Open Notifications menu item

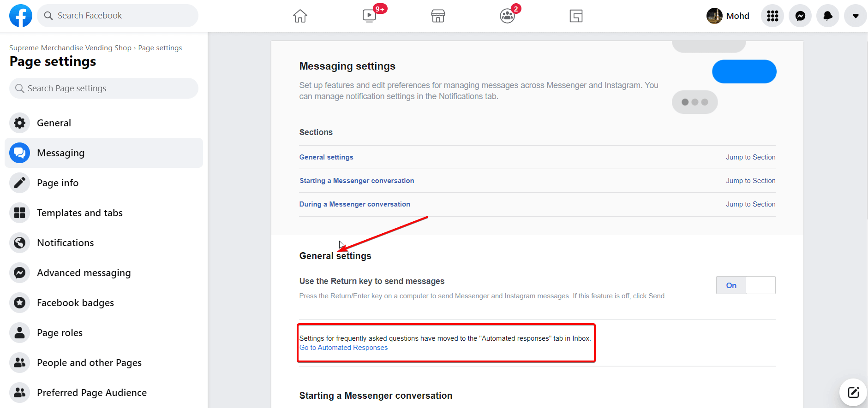(104, 243)
